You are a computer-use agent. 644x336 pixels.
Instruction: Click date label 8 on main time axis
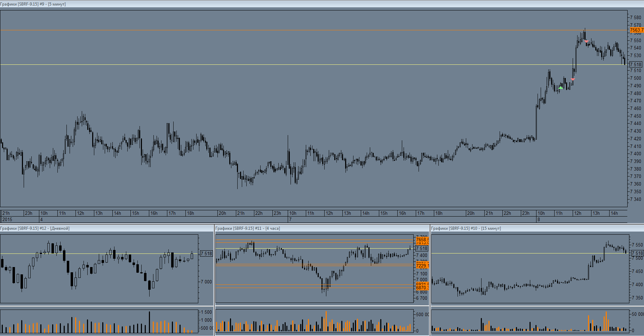539,220
